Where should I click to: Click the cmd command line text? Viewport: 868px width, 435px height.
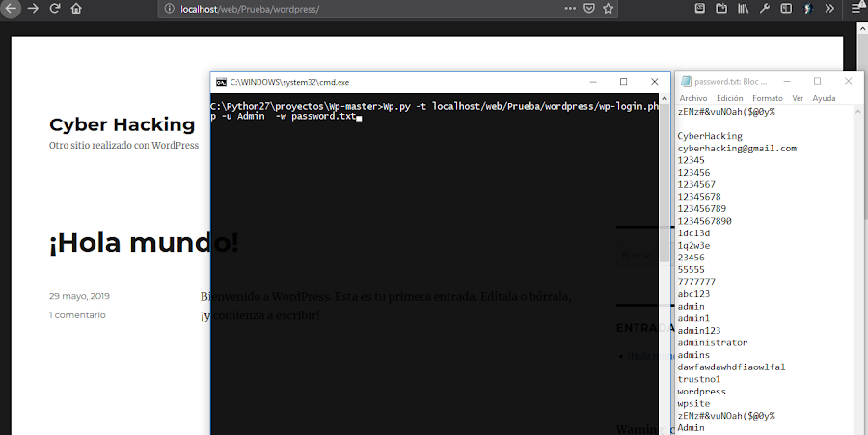pos(434,111)
